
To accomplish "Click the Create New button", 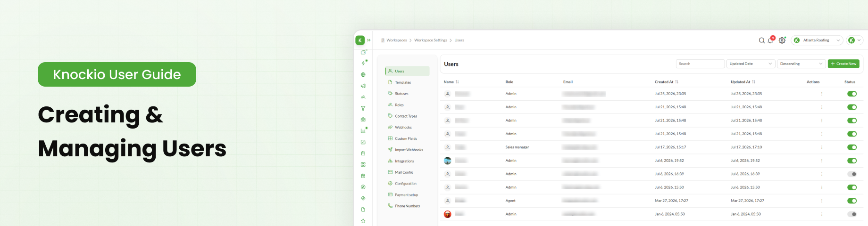I will pyautogui.click(x=843, y=64).
